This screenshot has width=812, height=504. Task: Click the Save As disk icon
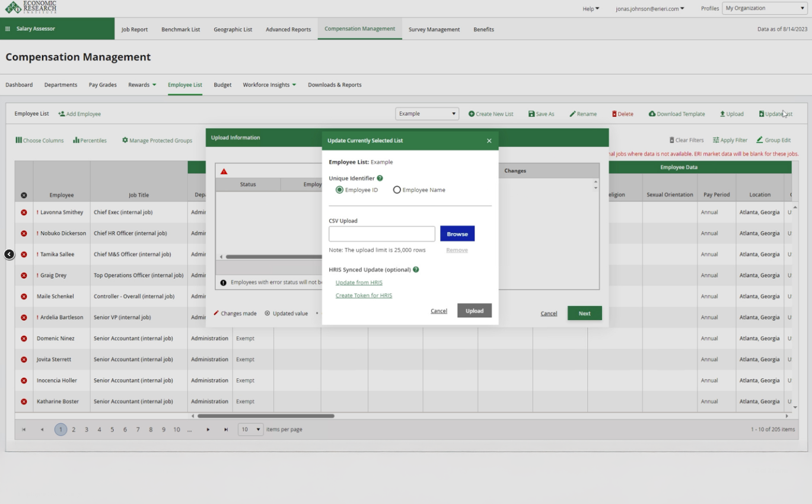tap(531, 114)
